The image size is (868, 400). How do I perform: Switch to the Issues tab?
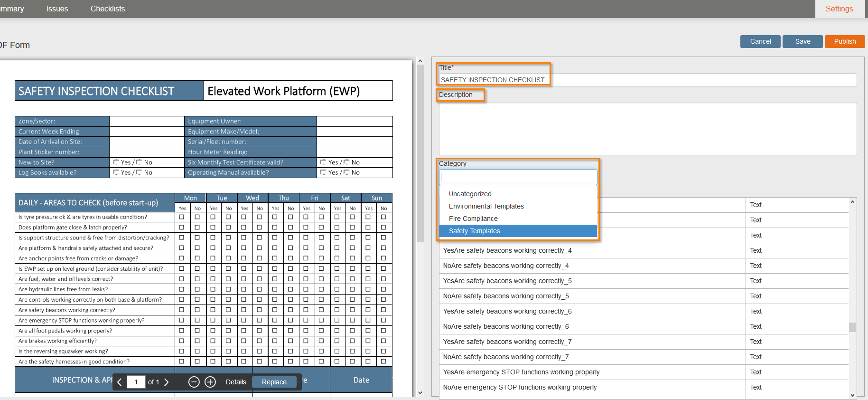57,9
